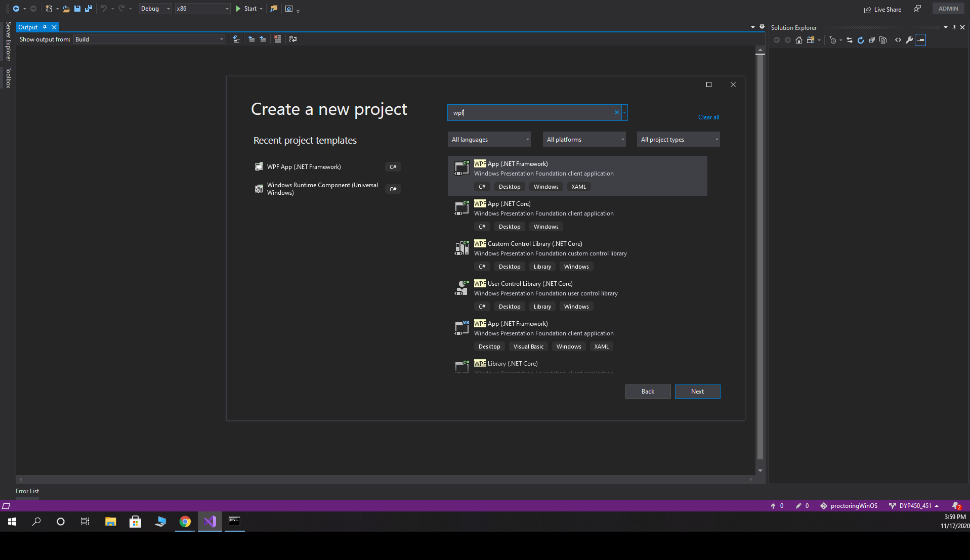Switch to the Error List tab
This screenshot has height=560, width=970.
[27, 491]
